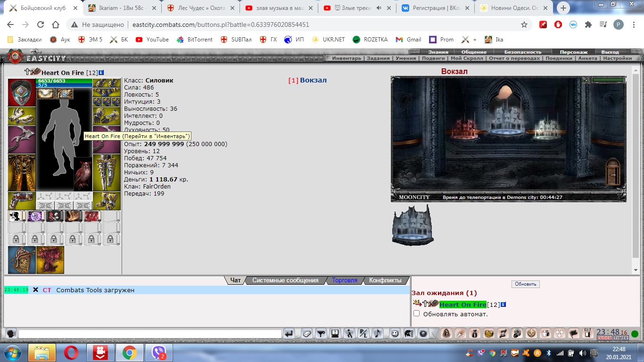
Task: Open the 'Поединки' submenu item
Action: coord(559,58)
